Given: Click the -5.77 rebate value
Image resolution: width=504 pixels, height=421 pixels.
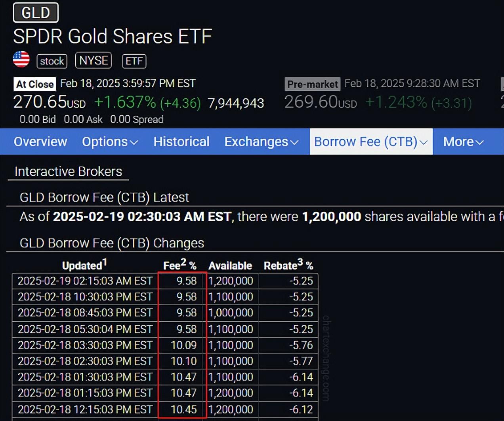Looking at the screenshot, I should pos(301,361).
